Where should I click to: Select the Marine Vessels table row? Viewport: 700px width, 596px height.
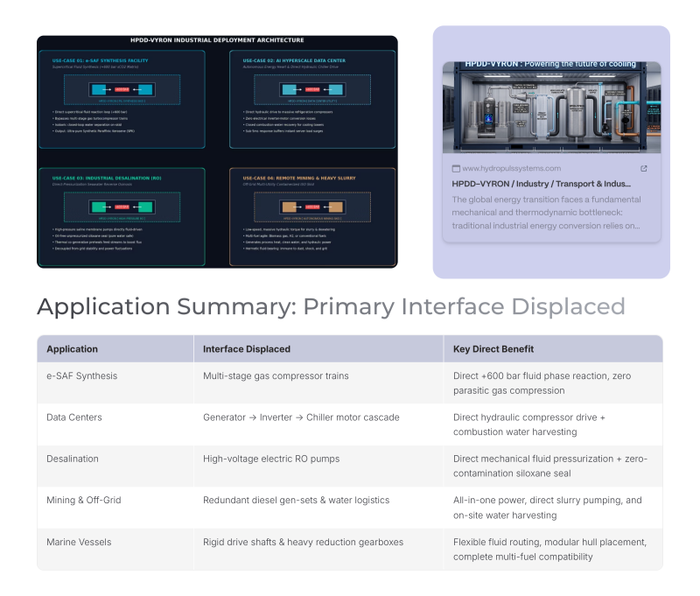[350, 549]
